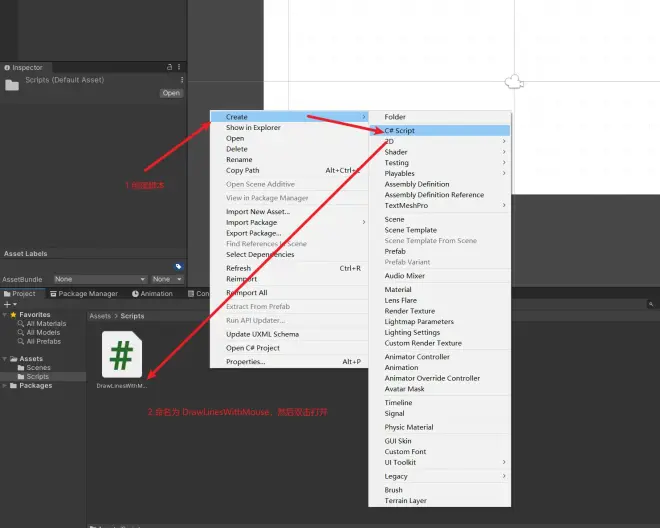
Task: Click the plus add-asset button in Project
Action: (x=10, y=304)
